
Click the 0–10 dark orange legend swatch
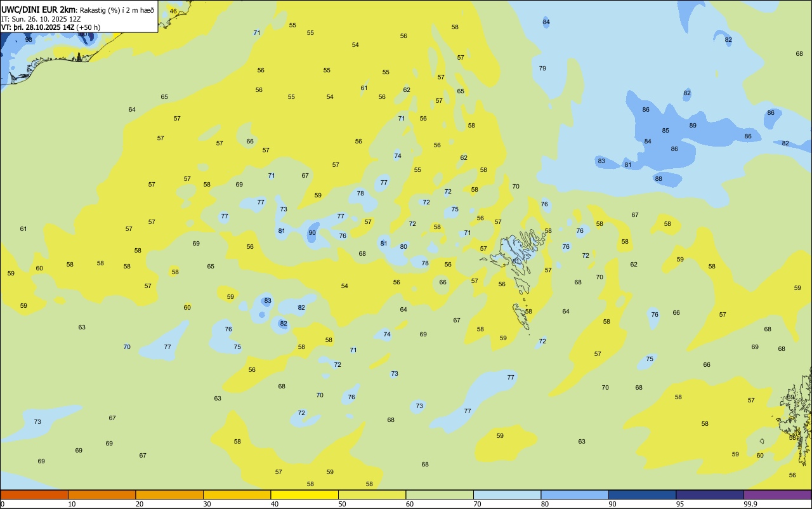pyautogui.click(x=34, y=494)
